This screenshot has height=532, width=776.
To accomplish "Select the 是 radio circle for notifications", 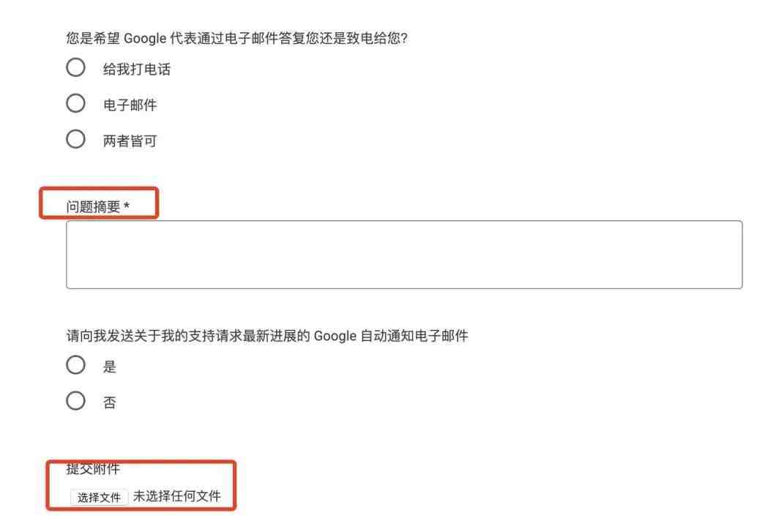I will click(75, 365).
